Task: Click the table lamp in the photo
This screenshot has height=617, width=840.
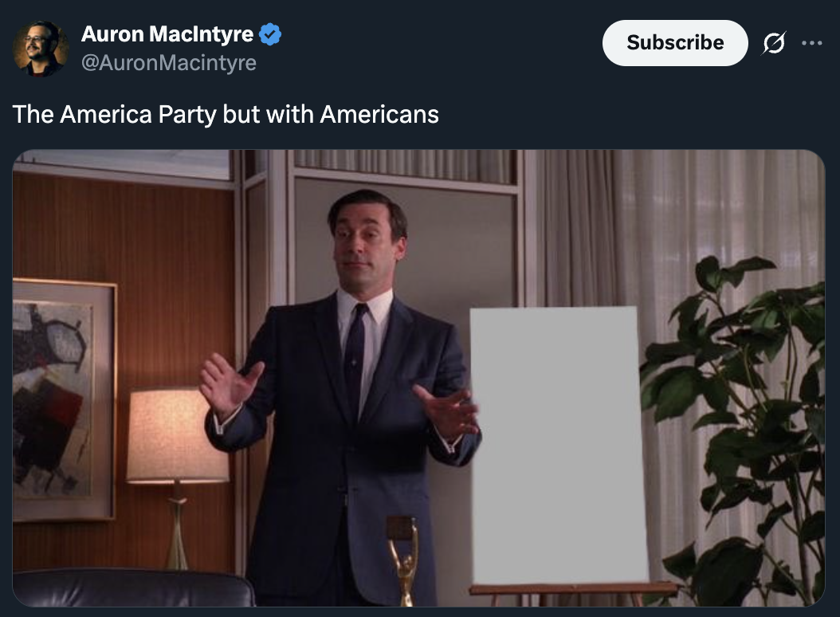Action: pyautogui.click(x=177, y=472)
